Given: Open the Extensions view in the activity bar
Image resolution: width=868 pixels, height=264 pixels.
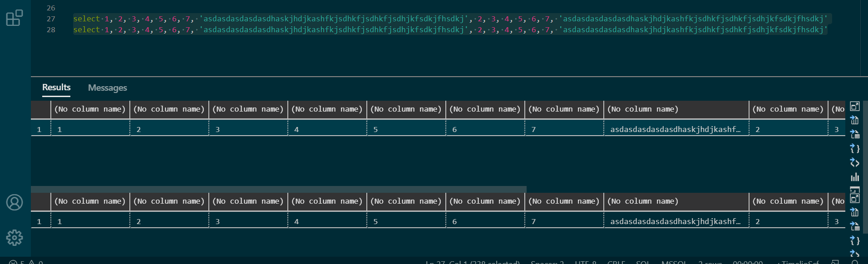Looking at the screenshot, I should (15, 18).
